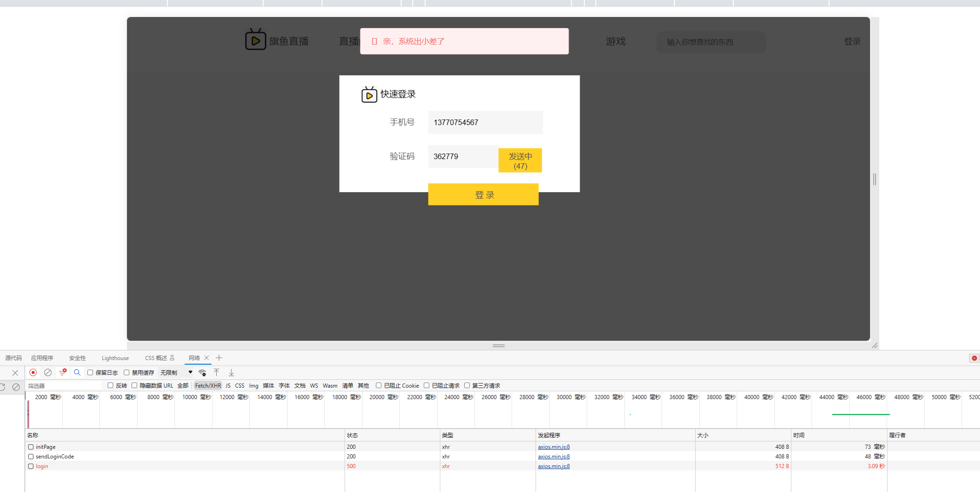Check the 反转 filter checkbox
This screenshot has height=492, width=980.
pos(110,385)
